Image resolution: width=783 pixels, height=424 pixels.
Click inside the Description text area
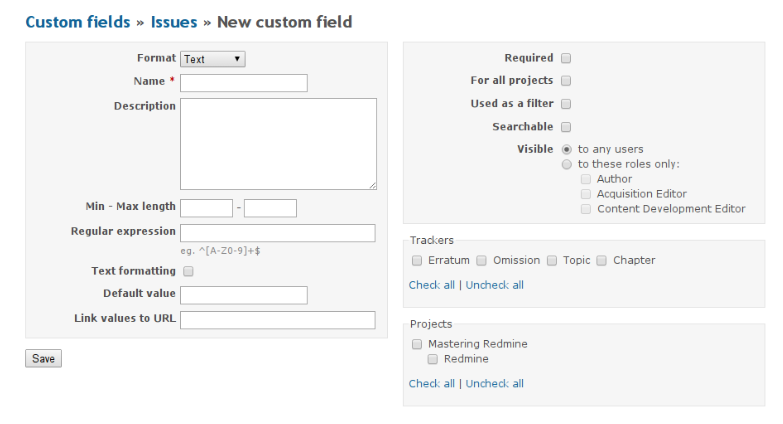(278, 143)
